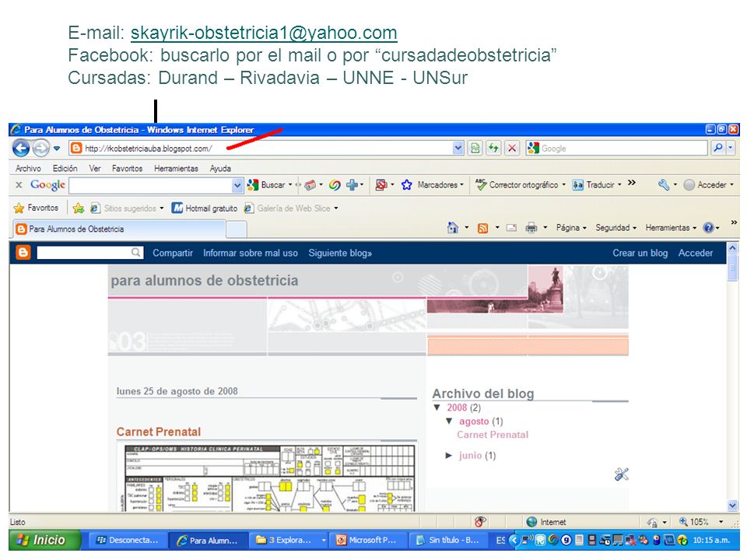Open the Archivo menu
747x560 pixels.
[x=28, y=168]
